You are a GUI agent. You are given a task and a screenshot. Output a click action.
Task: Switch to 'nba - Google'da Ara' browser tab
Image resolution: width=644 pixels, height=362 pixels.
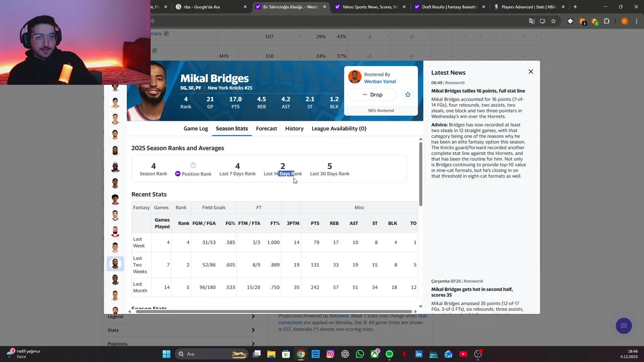pyautogui.click(x=206, y=7)
